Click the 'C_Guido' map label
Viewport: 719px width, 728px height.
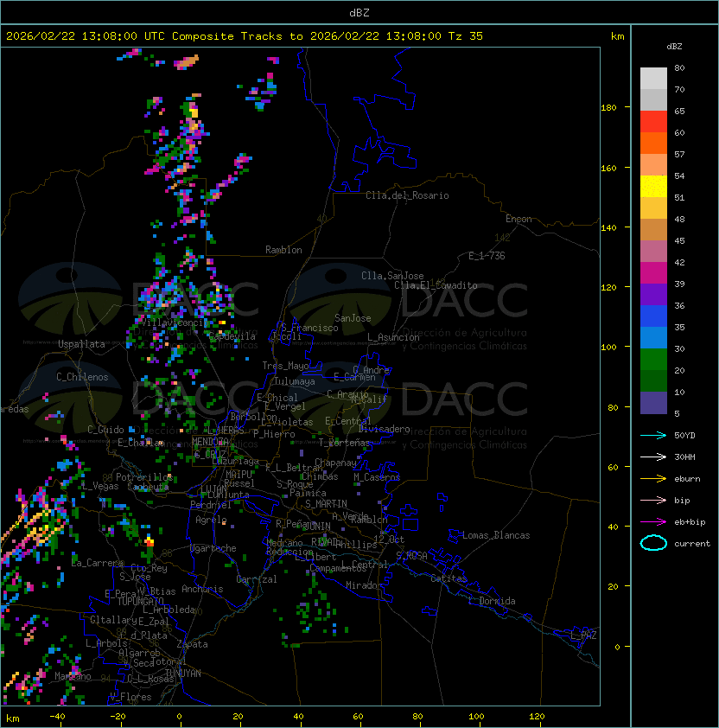105,430
